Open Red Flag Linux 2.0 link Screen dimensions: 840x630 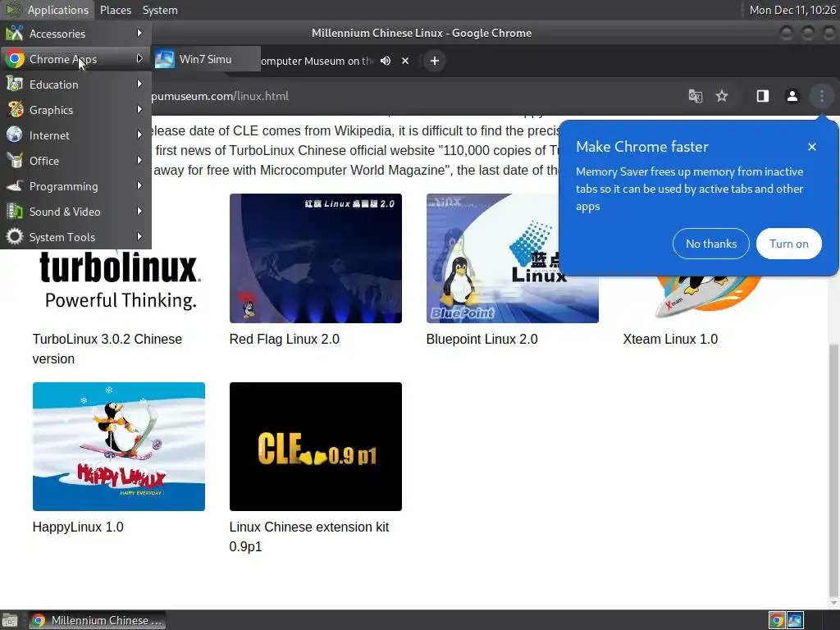[285, 339]
